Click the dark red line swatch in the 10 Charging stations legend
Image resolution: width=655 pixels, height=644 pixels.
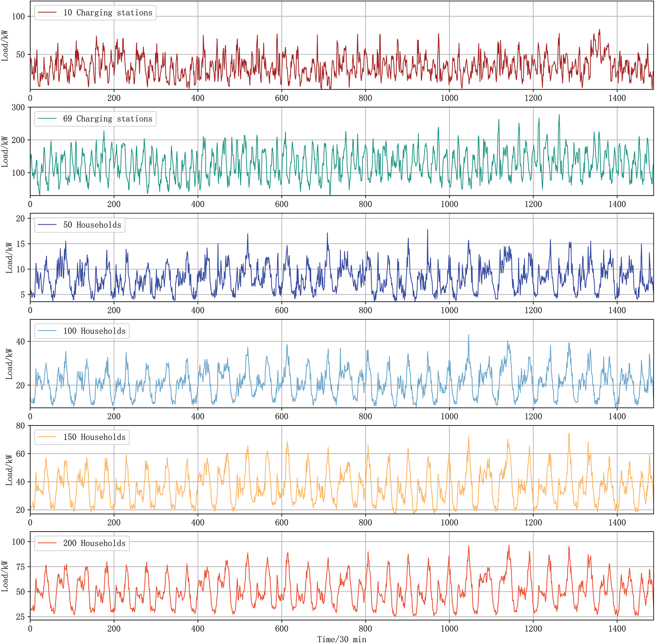47,13
